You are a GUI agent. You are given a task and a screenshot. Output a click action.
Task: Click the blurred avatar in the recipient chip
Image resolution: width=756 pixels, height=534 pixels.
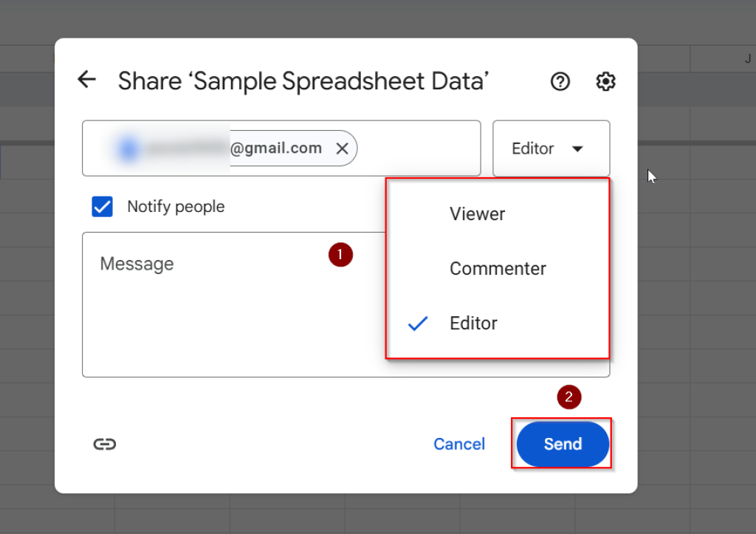coord(127,148)
